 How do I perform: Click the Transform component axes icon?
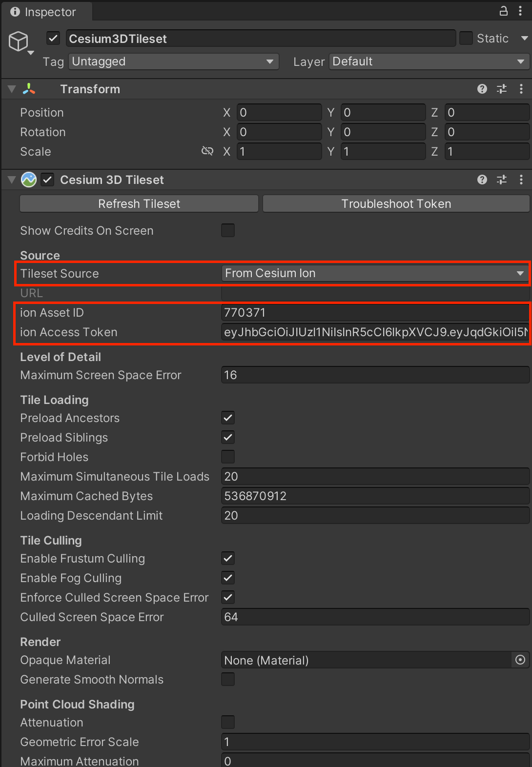[29, 89]
